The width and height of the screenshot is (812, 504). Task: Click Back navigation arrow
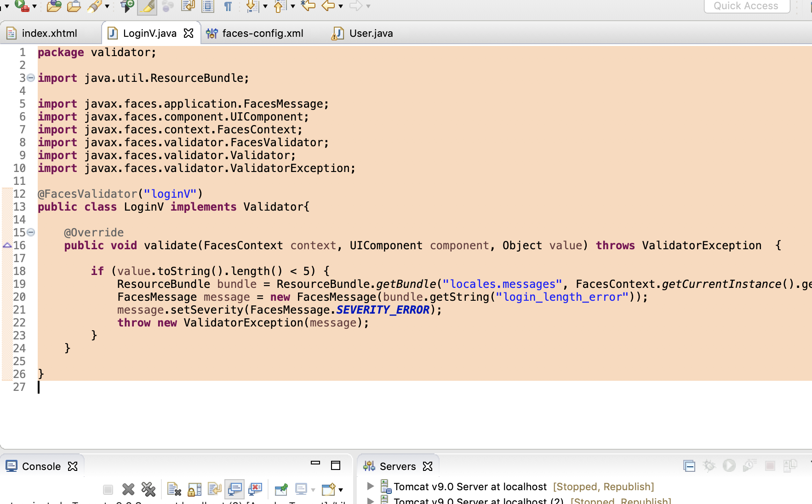click(328, 6)
